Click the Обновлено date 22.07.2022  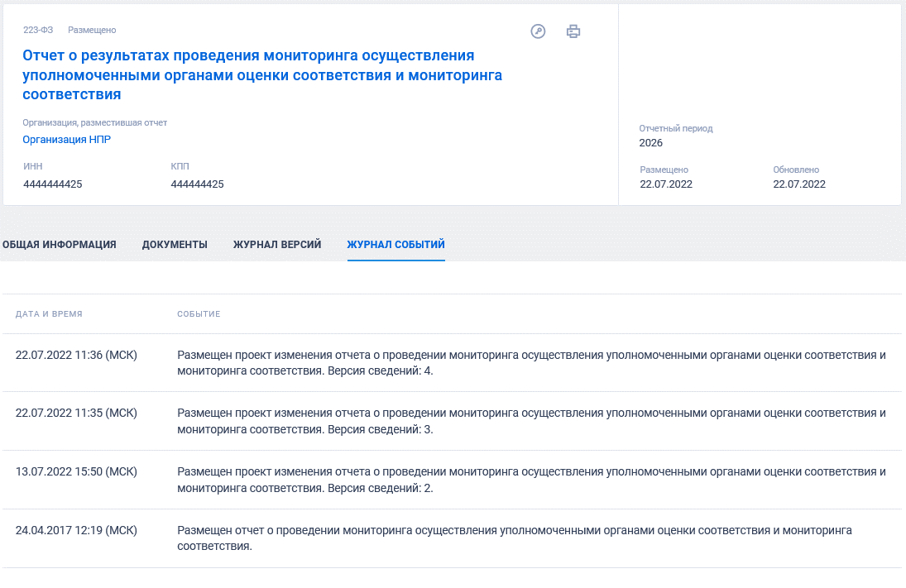coord(799,184)
